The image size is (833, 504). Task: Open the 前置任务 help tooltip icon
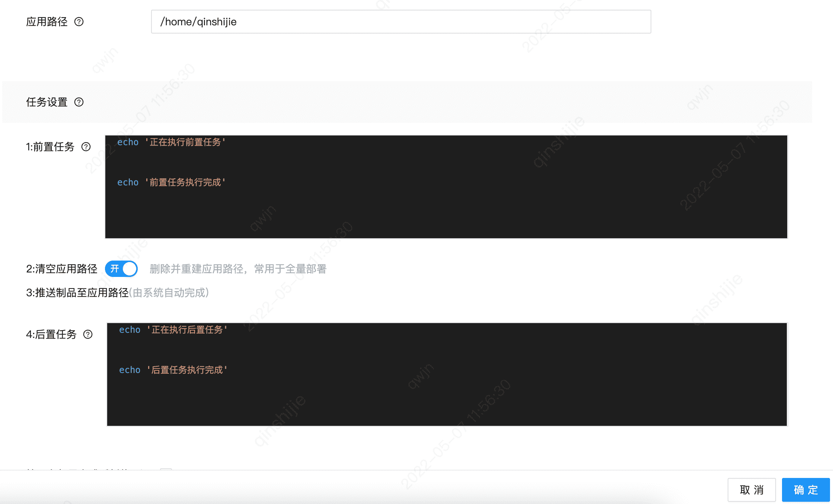click(86, 147)
